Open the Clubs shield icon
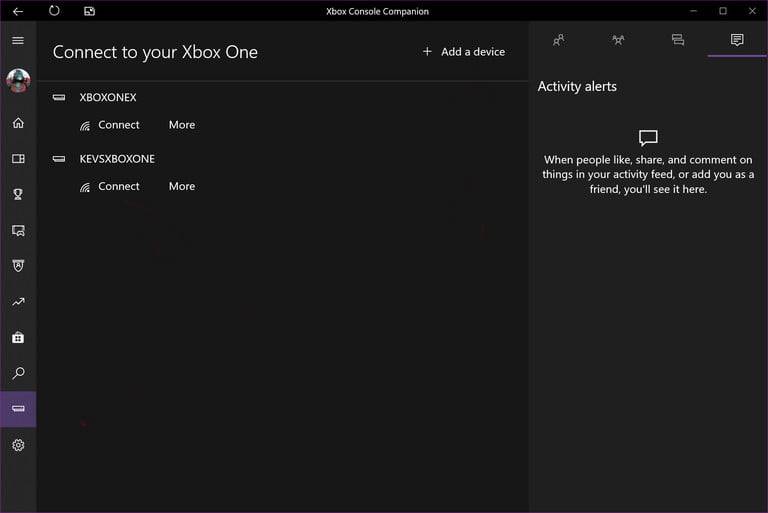 point(18,266)
